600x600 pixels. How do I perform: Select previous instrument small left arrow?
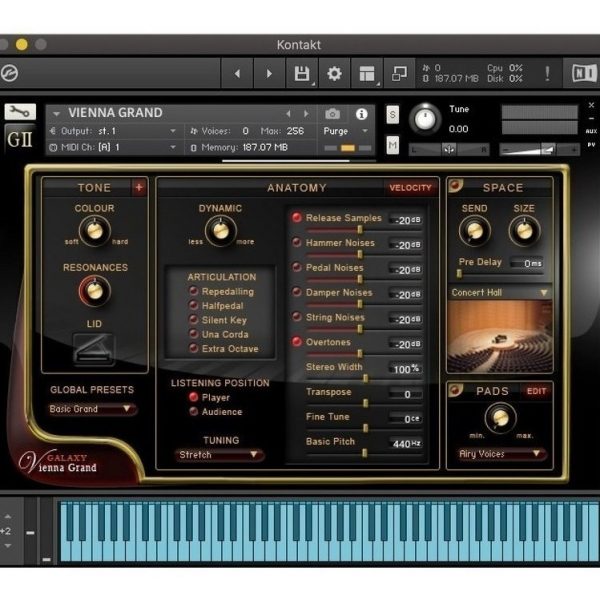click(288, 114)
